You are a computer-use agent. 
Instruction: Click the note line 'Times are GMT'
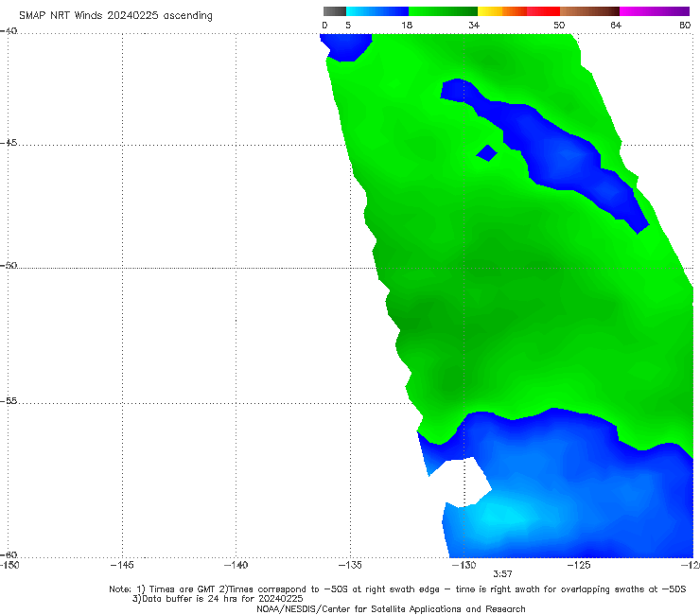tap(183, 589)
